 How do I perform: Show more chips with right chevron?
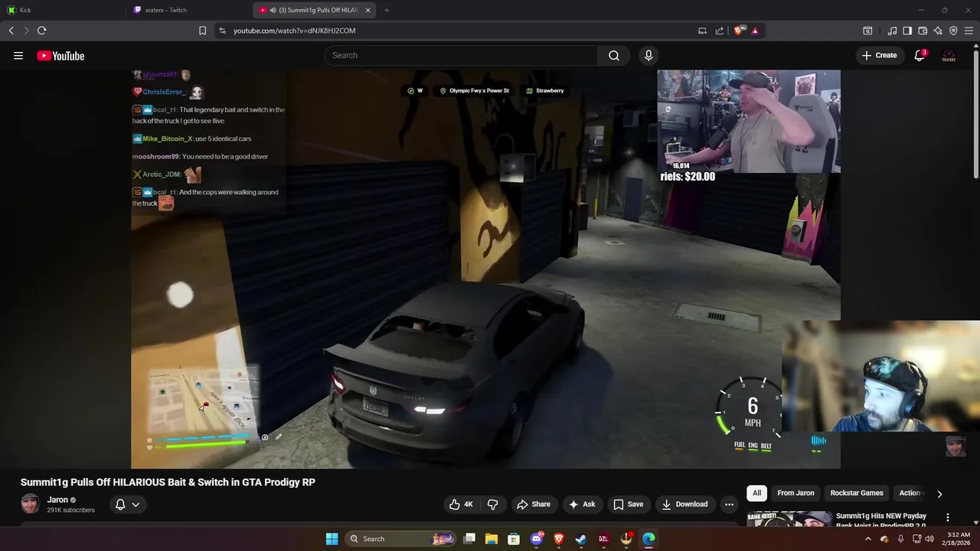939,494
